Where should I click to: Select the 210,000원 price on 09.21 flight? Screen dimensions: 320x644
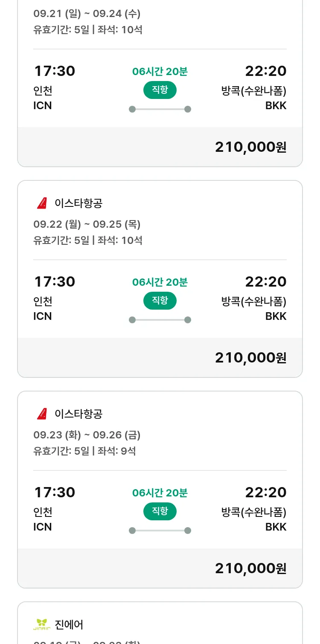(x=250, y=147)
